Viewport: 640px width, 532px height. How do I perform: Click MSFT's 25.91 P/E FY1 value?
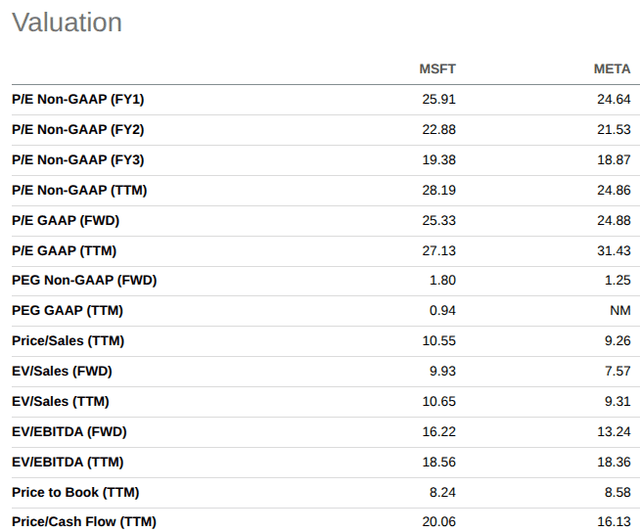[x=439, y=99]
